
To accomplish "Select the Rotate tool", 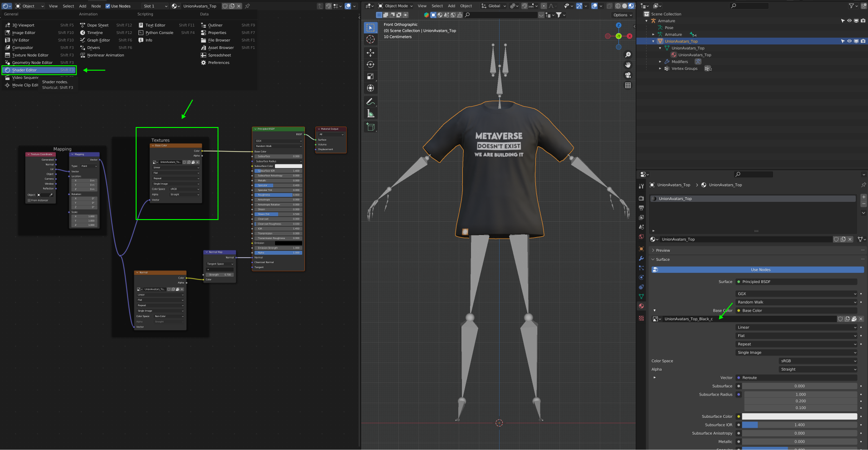I will coord(370,64).
